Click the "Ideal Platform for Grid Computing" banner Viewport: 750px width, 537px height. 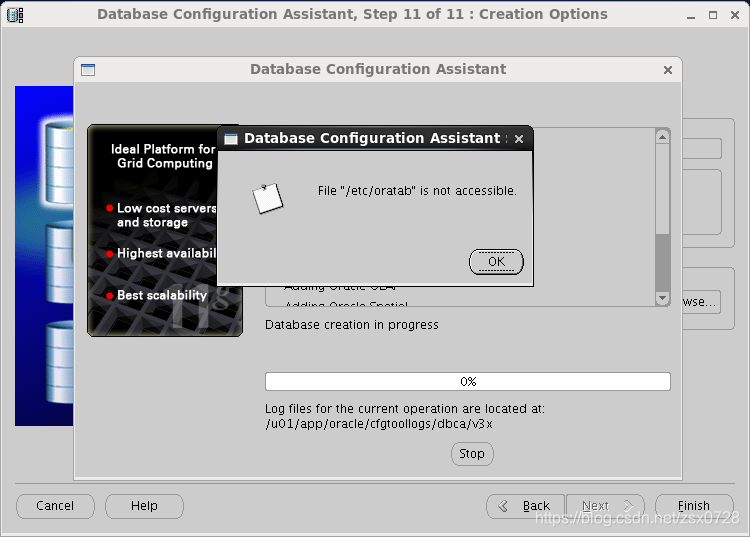coord(163,156)
